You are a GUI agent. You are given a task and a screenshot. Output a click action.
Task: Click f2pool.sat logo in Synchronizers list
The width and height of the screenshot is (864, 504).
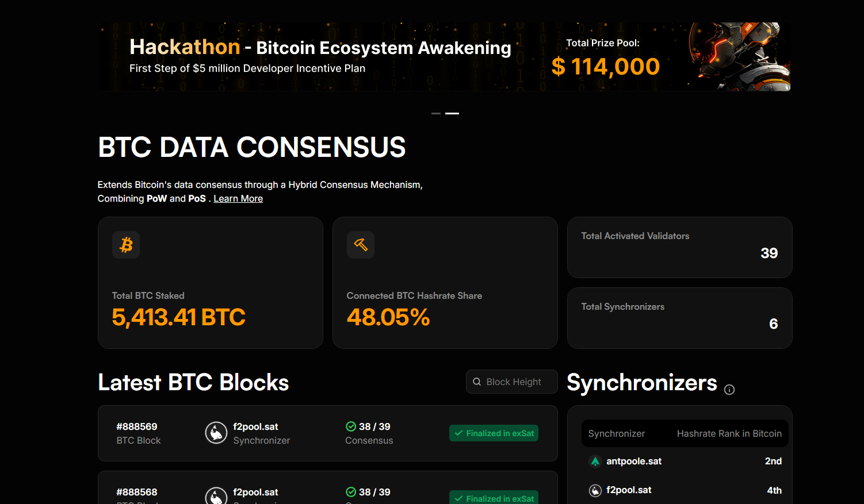pyautogui.click(x=595, y=490)
